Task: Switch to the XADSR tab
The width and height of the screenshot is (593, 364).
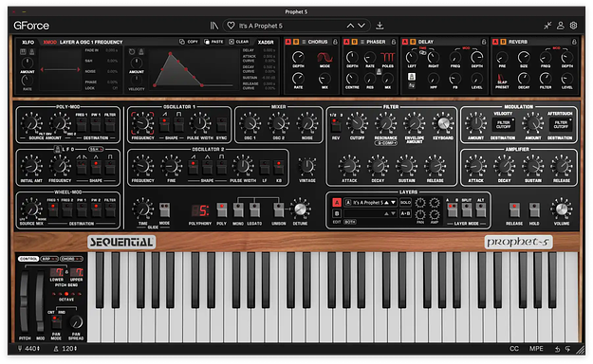Action: [x=266, y=42]
